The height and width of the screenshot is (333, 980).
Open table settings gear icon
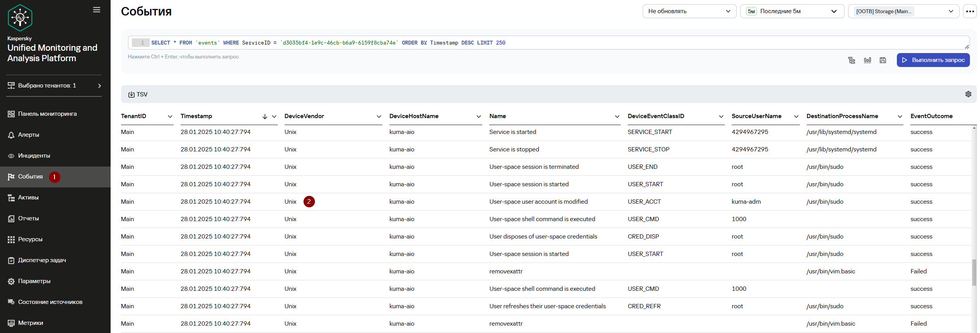point(968,94)
